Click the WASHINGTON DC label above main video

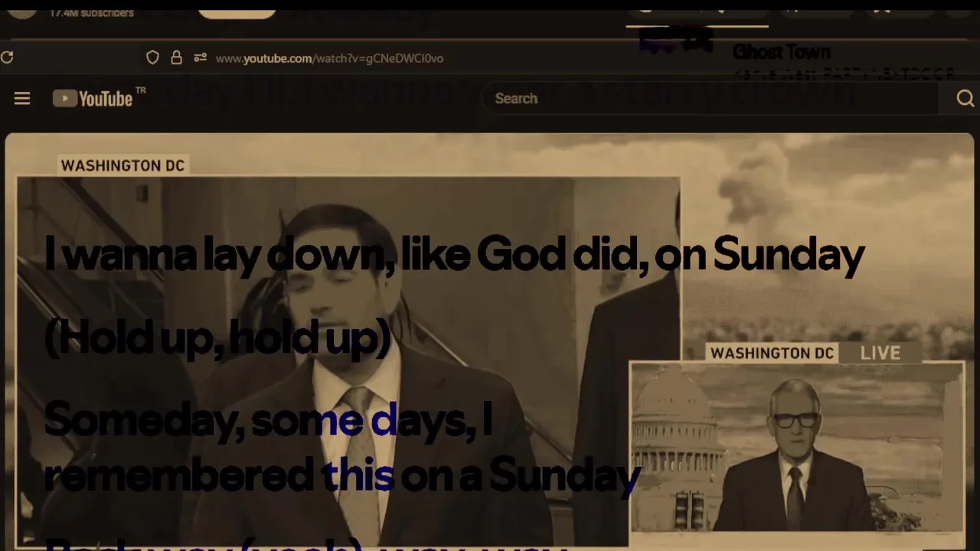tap(122, 165)
